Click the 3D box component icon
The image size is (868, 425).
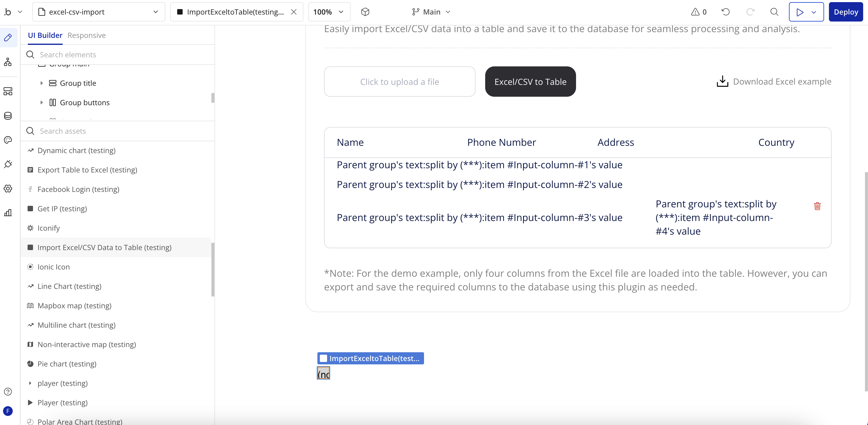365,12
